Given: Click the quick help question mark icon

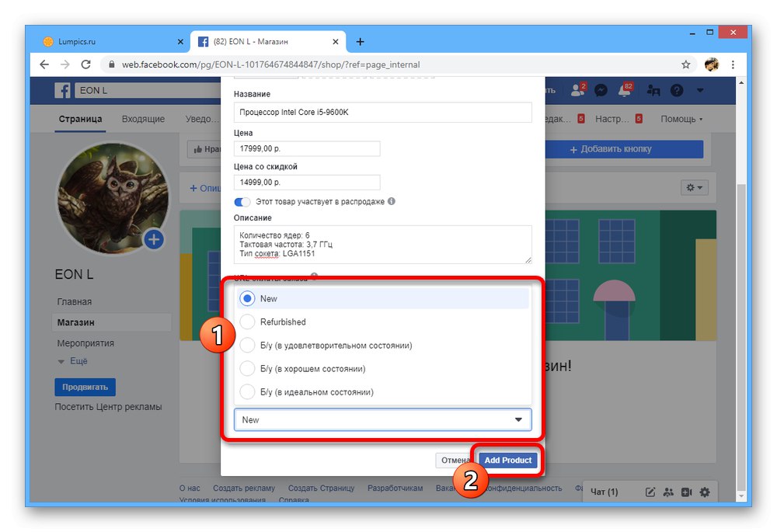Looking at the screenshot, I should tap(677, 90).
